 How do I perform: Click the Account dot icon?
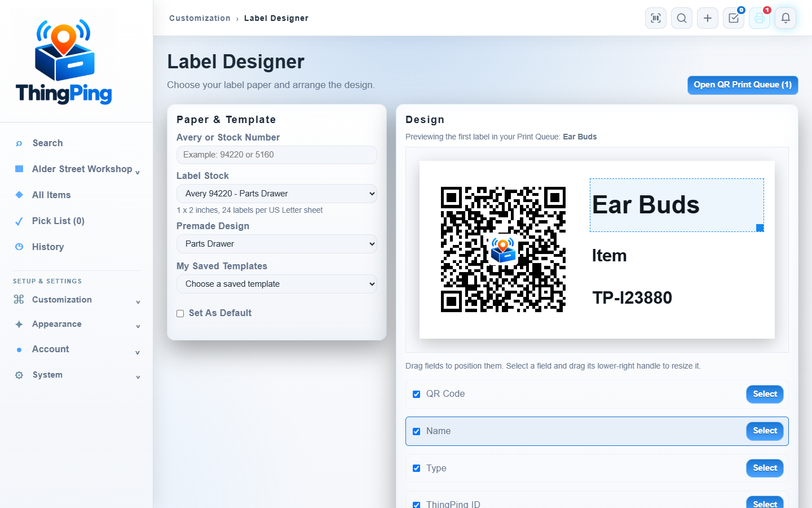(19, 350)
